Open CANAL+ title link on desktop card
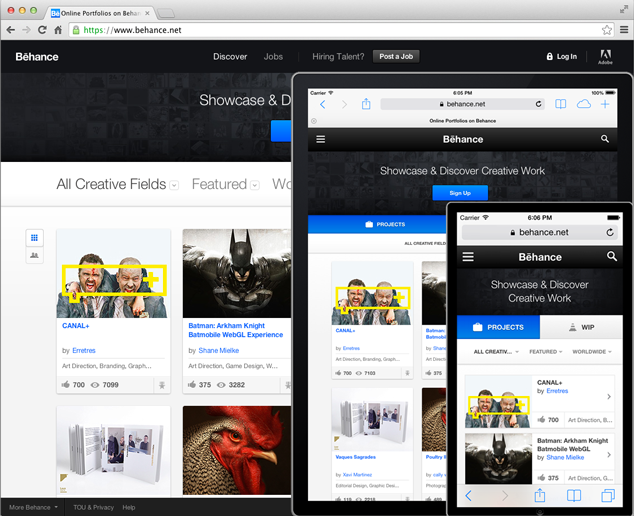634x516 pixels. tap(76, 326)
